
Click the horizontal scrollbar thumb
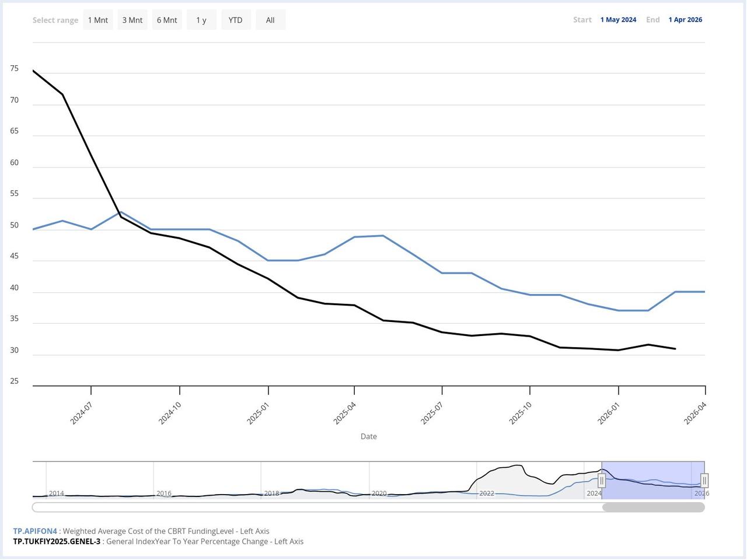tap(654, 508)
